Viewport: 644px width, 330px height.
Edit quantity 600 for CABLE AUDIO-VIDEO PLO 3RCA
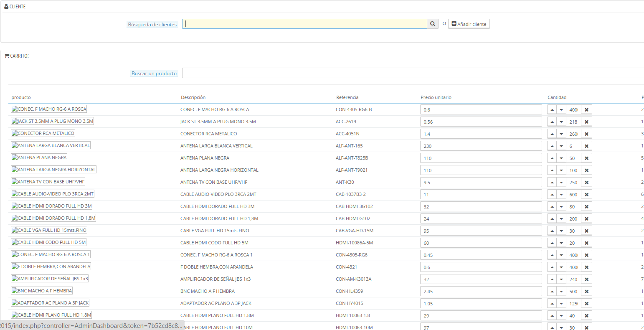click(x=574, y=195)
